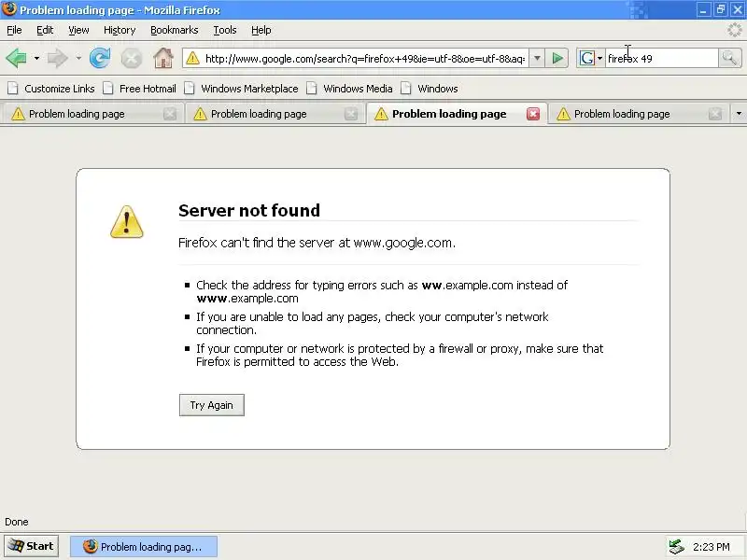This screenshot has height=560, width=747.
Task: Click the large warning icon on error page
Action: coord(127,222)
